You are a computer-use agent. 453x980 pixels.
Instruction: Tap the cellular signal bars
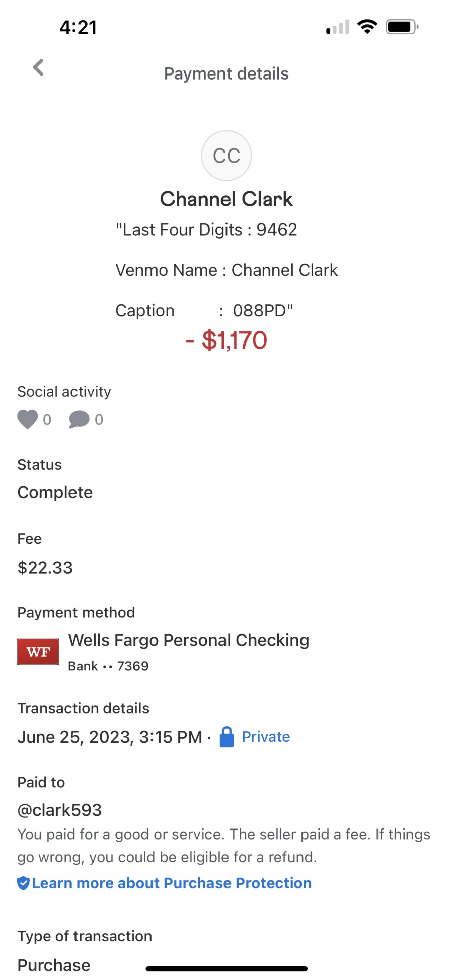coord(338,27)
